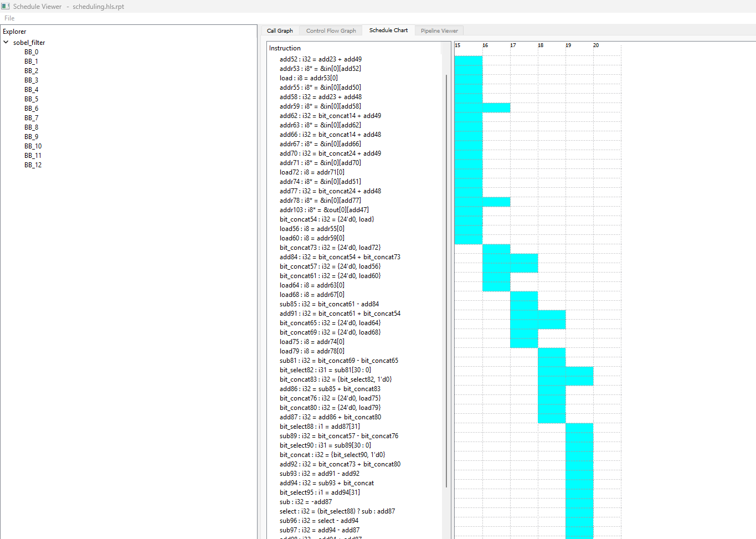Image resolution: width=756 pixels, height=539 pixels.
Task: Open the File menu
Action: click(x=9, y=18)
